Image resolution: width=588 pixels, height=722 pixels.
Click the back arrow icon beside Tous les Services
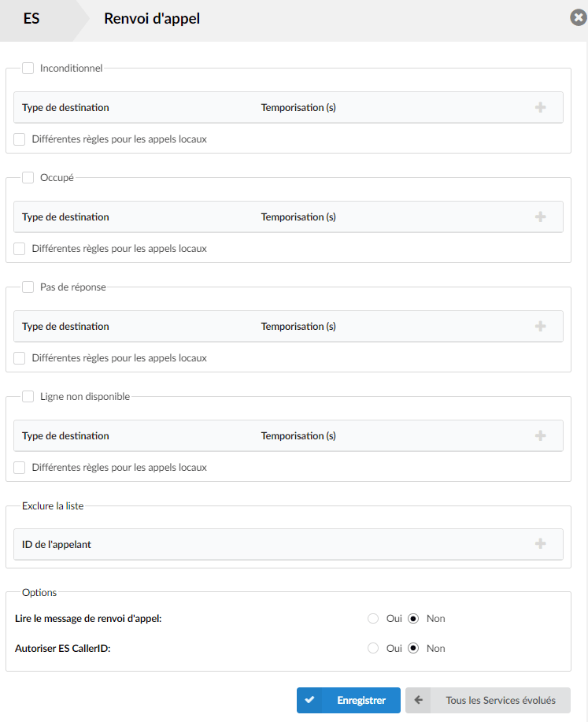[418, 700]
